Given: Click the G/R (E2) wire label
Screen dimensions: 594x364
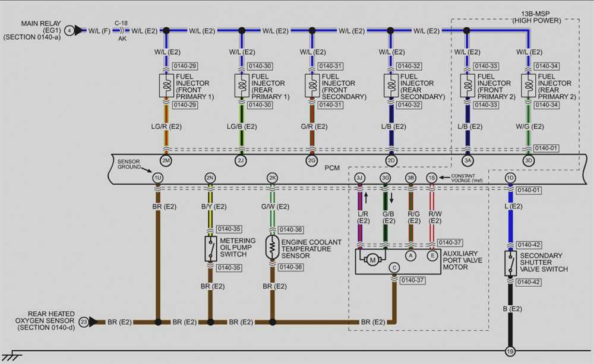Looking at the screenshot, I should coord(314,126).
